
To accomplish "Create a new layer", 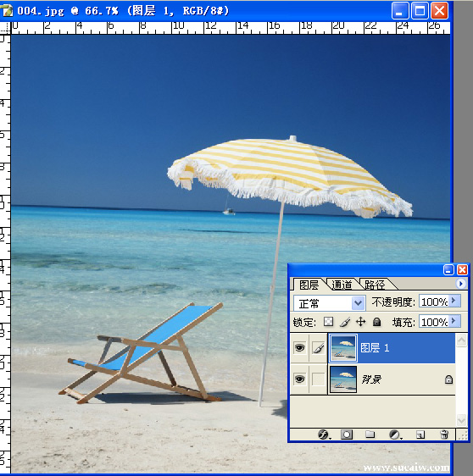I will coord(420,434).
